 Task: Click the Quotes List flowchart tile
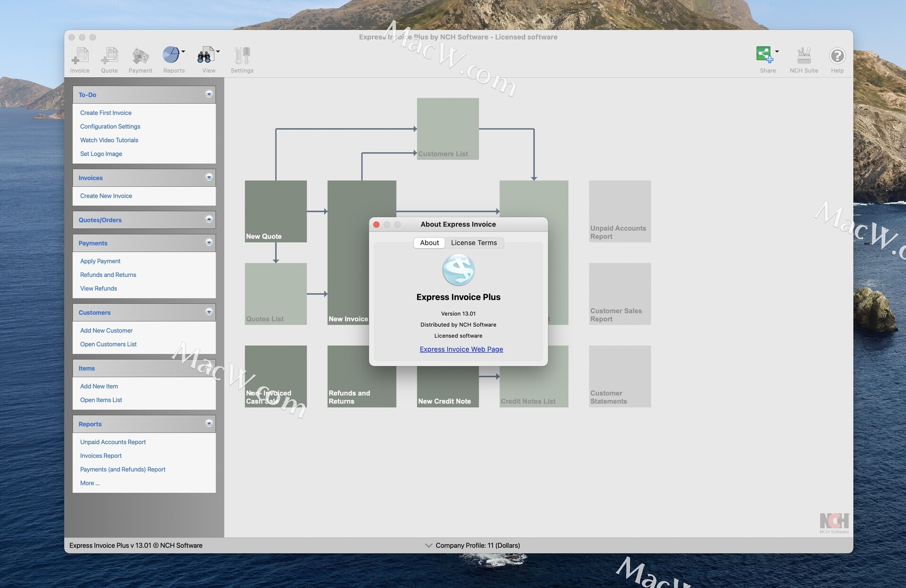(x=276, y=294)
